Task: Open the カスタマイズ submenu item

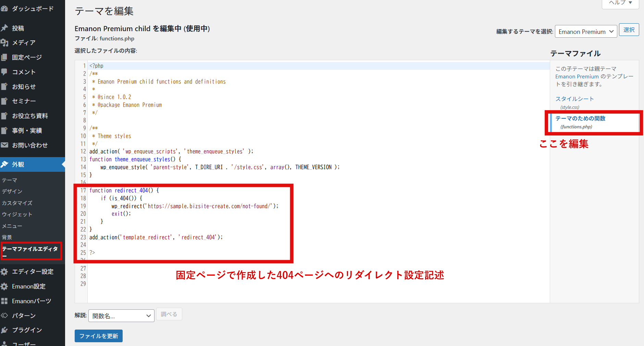Action: [x=17, y=203]
